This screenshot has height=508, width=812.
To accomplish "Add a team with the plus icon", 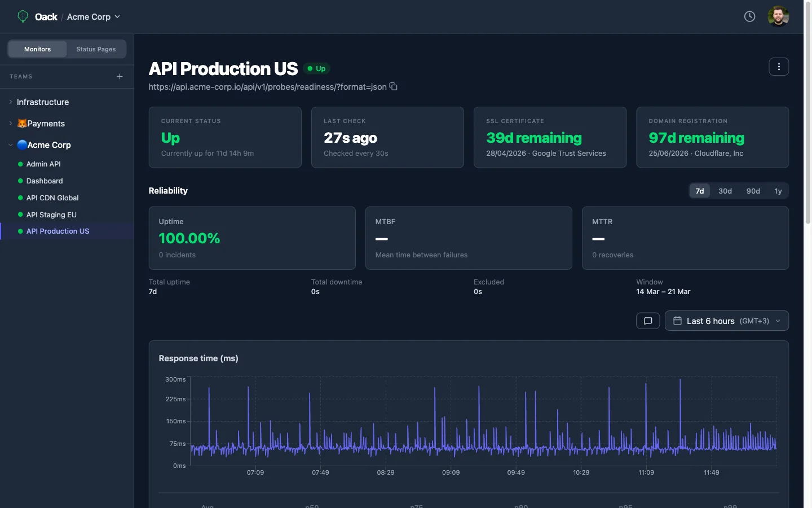I will coord(120,76).
